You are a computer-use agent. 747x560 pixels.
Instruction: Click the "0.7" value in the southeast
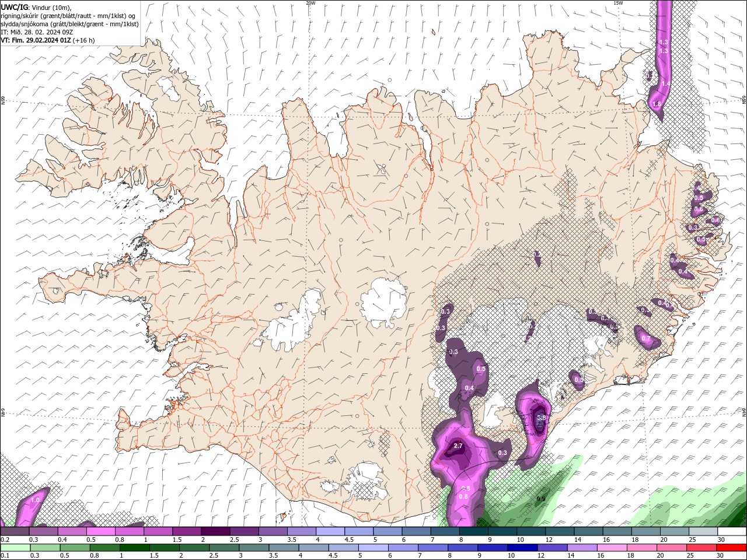(646, 338)
